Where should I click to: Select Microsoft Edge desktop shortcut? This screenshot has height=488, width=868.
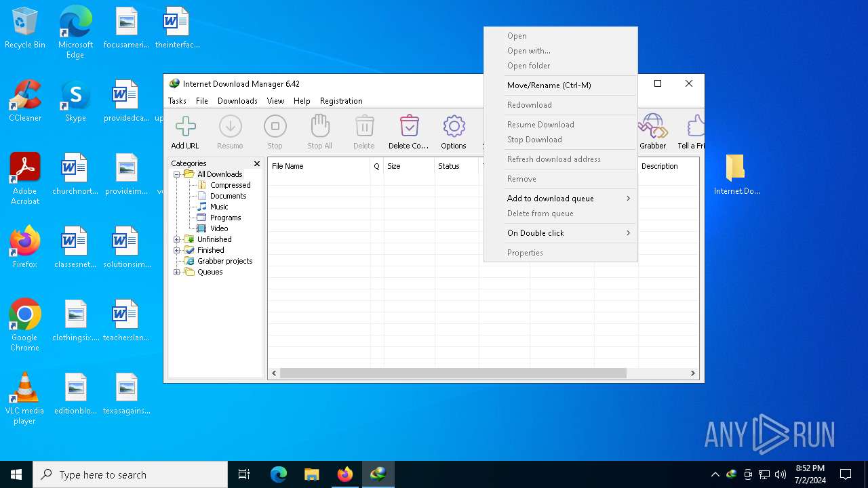(x=75, y=32)
